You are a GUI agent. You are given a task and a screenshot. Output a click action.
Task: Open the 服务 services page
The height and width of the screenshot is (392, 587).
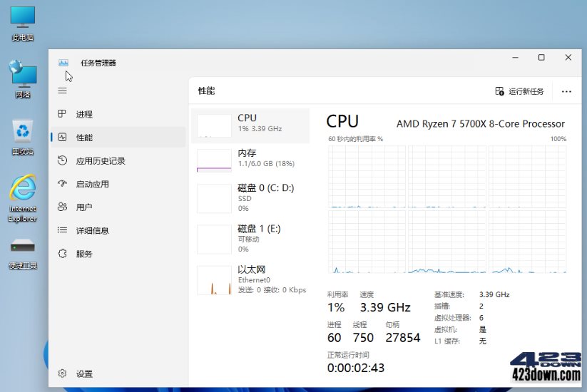tap(84, 254)
